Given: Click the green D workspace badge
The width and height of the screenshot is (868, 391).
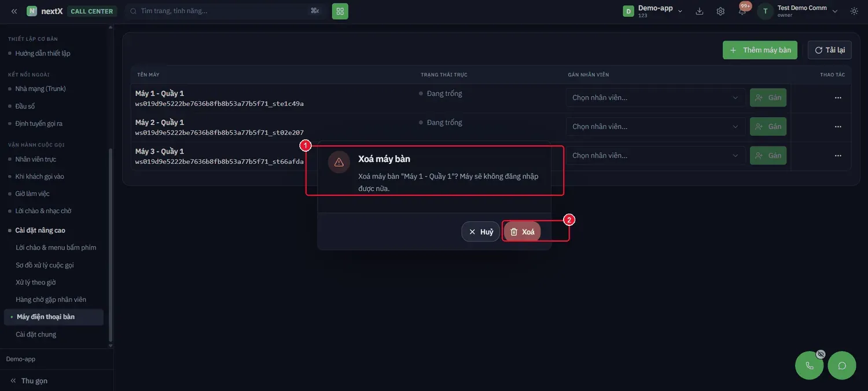Looking at the screenshot, I should tap(628, 11).
